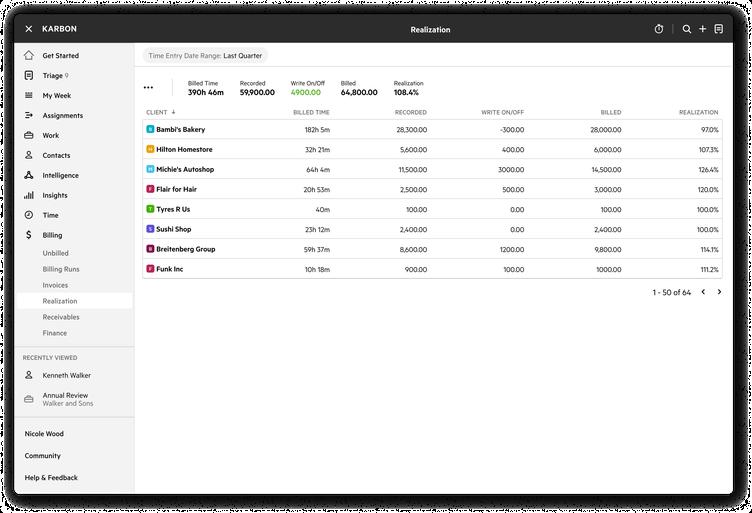This screenshot has height=513, width=752.
Task: Open the three-dots options menu
Action: tap(149, 88)
